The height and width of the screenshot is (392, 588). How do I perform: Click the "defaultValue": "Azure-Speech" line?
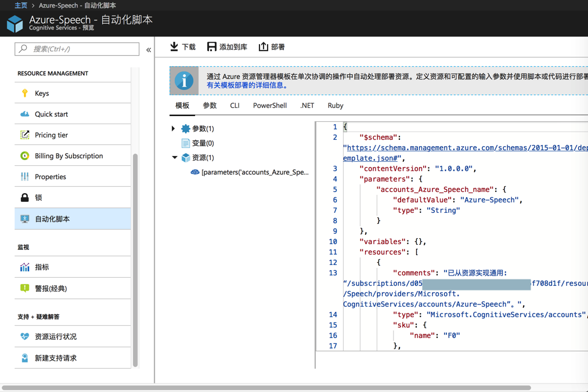click(x=457, y=200)
